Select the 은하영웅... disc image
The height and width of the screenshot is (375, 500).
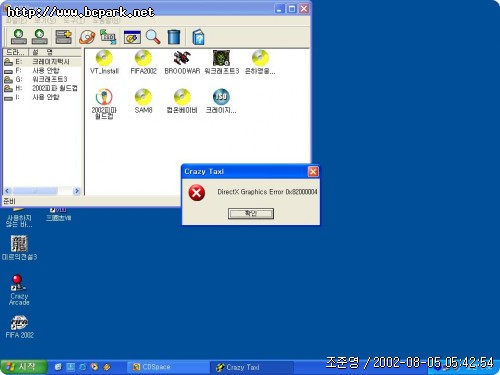[x=260, y=62]
